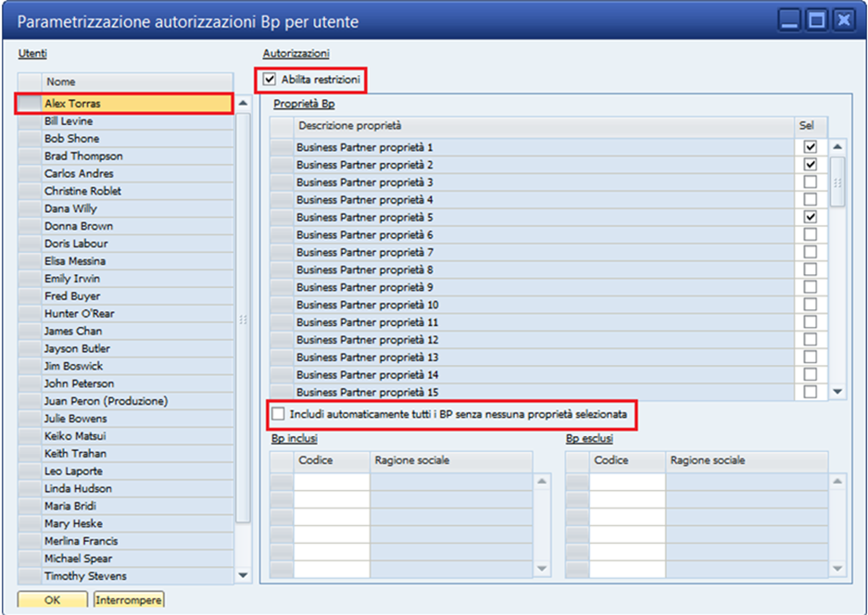Tick Business Partner proprietà 3 checkbox
The width and height of the screenshot is (868, 615).
pos(810,182)
